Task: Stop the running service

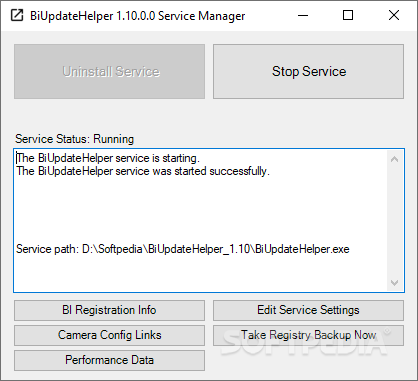Action: [308, 71]
